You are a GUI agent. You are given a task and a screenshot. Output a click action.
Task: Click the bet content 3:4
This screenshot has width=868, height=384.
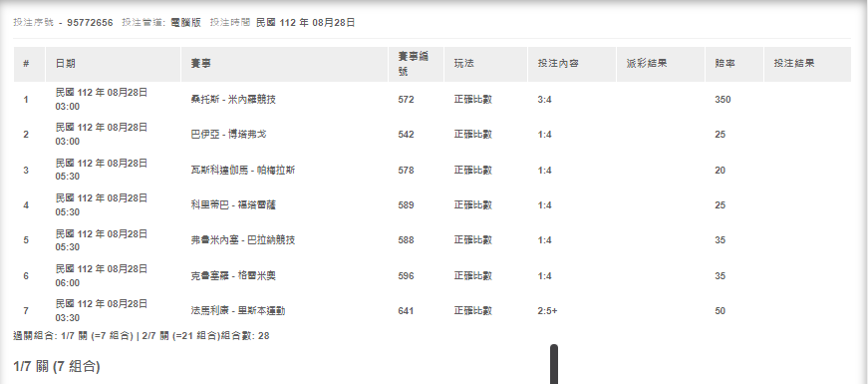pyautogui.click(x=545, y=100)
